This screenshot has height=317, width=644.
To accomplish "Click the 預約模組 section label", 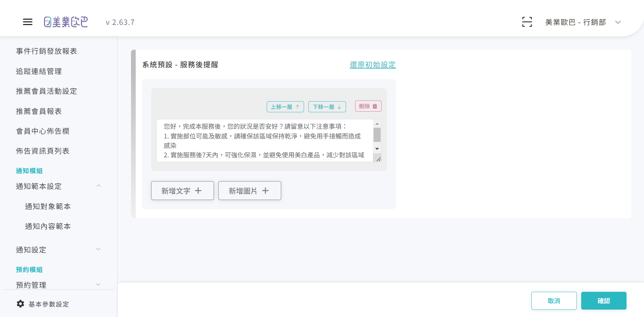I will coord(29,270).
